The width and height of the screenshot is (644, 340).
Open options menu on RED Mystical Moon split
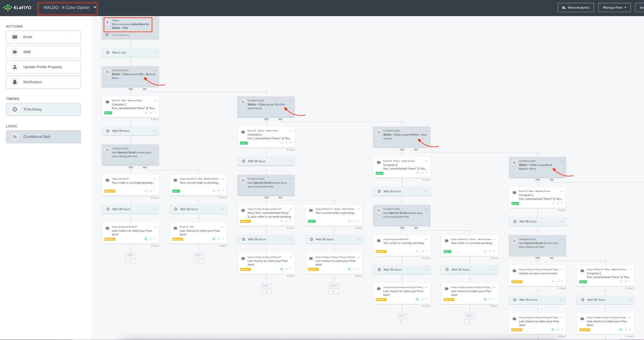click(155, 70)
